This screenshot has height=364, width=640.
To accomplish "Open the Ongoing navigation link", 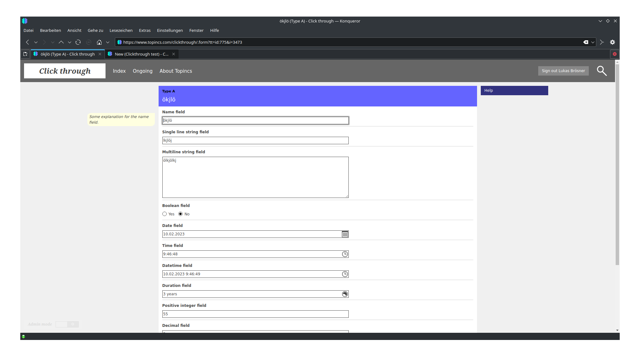I will pyautogui.click(x=142, y=71).
